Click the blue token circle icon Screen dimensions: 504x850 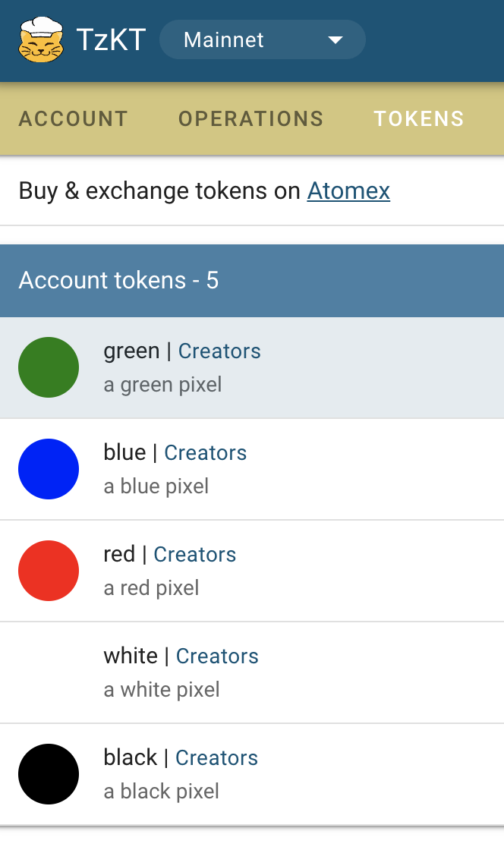tap(49, 469)
